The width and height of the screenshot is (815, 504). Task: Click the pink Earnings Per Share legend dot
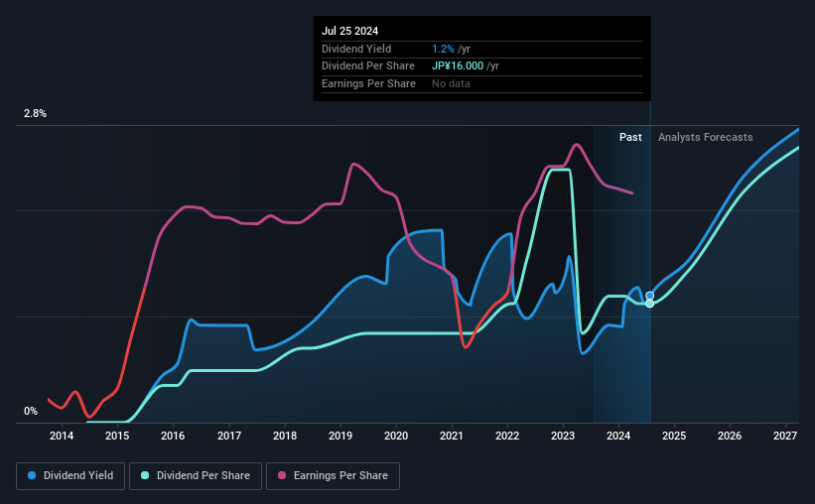[282, 475]
